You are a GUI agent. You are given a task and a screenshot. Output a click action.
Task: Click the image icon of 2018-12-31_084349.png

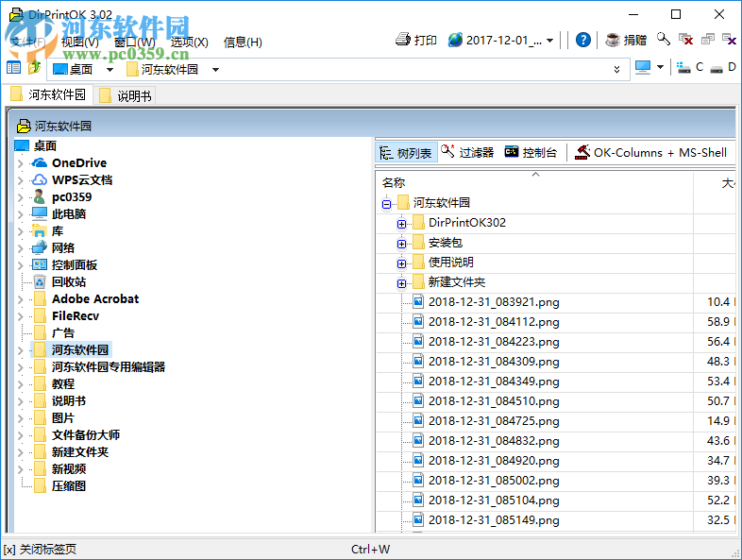point(418,382)
